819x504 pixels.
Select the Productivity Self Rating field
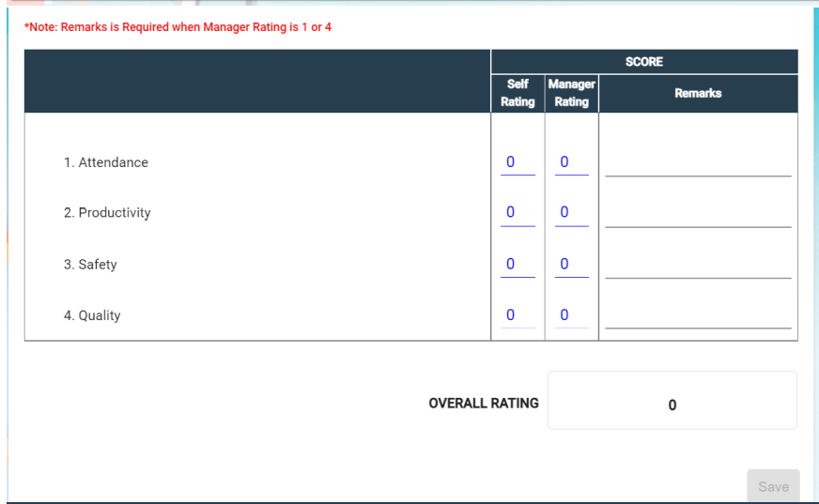(x=518, y=213)
